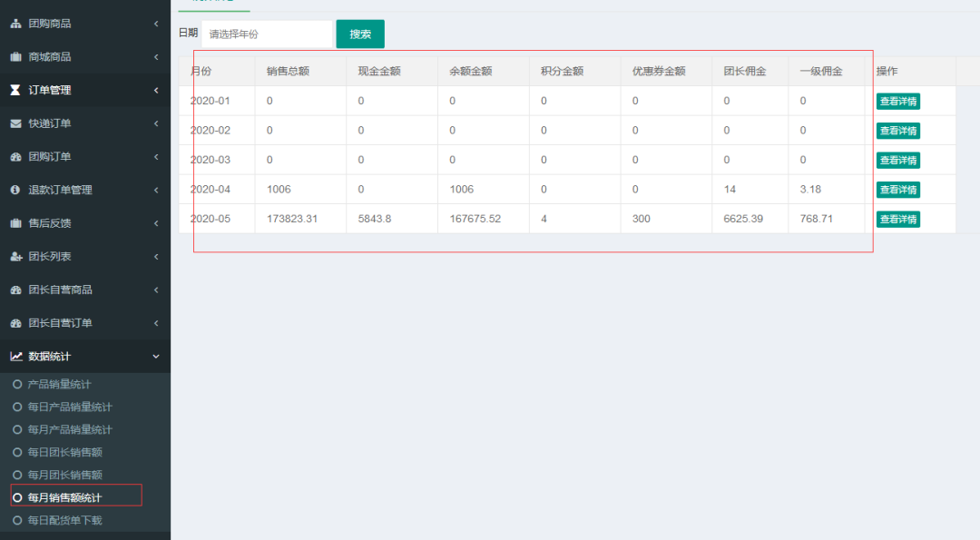This screenshot has height=540, width=980.
Task: Collapse the 数据统计 menu chevron
Action: point(156,357)
